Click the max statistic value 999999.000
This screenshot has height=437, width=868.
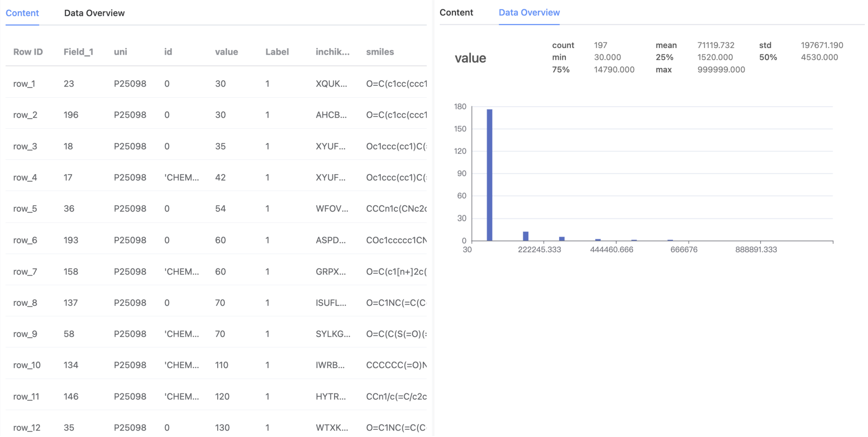[721, 69]
